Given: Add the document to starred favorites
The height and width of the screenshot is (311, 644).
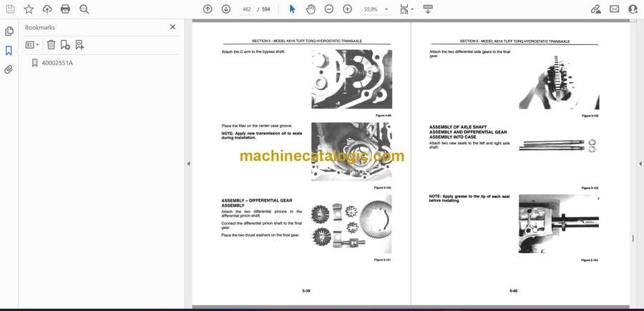Looking at the screenshot, I should pyautogui.click(x=29, y=9).
